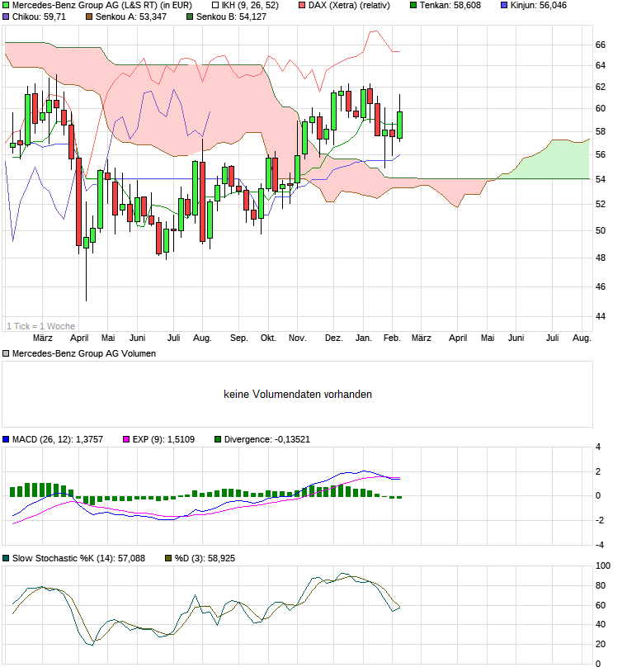The width and height of the screenshot is (627, 672).
Task: Click the brown Senkou A legend swatch
Action: (89, 17)
